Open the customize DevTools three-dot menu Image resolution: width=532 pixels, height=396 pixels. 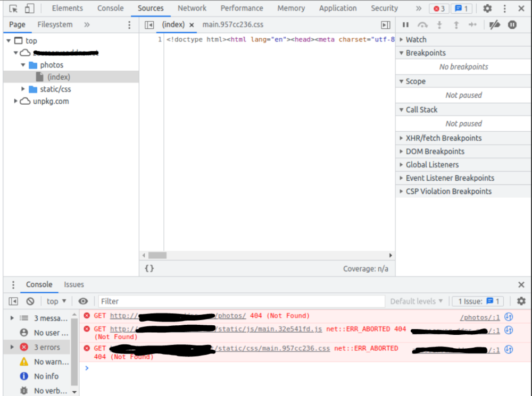point(504,9)
